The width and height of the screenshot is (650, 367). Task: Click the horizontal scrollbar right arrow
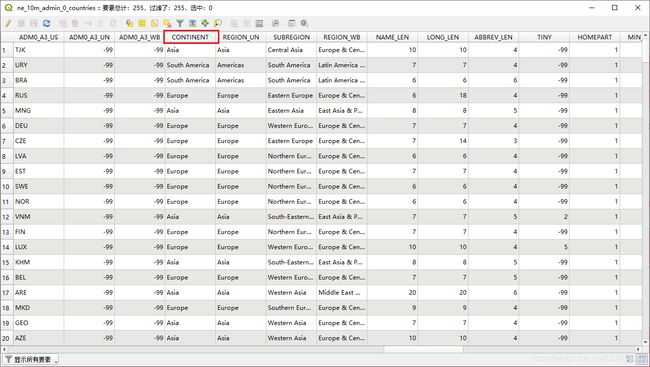639,349
